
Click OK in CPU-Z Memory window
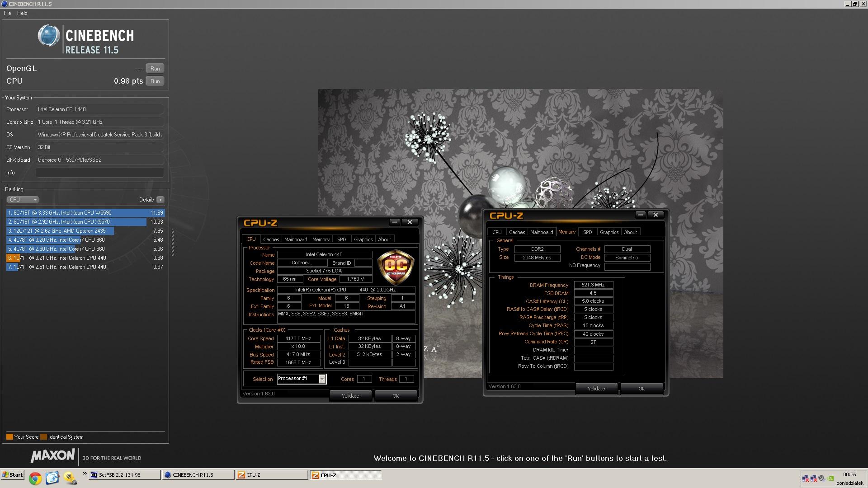click(x=642, y=389)
